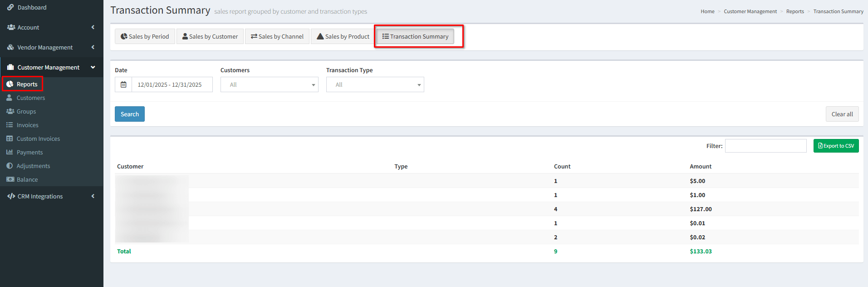Export the report to CSV
The height and width of the screenshot is (287, 868).
pyautogui.click(x=836, y=146)
